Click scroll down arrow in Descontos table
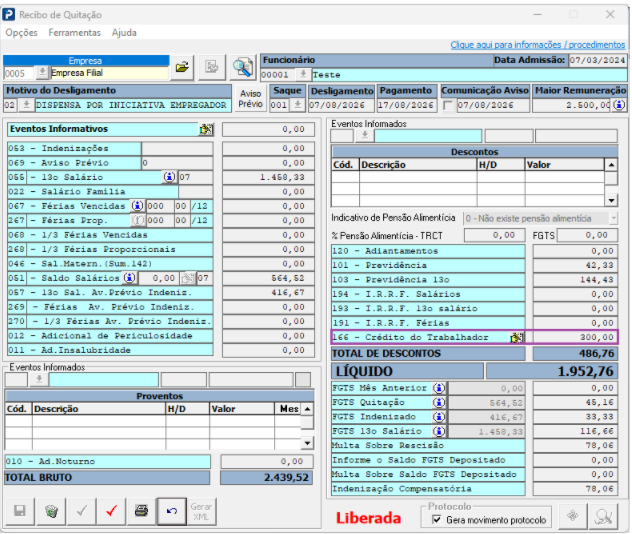Image resolution: width=632 pixels, height=534 pixels. (x=611, y=200)
